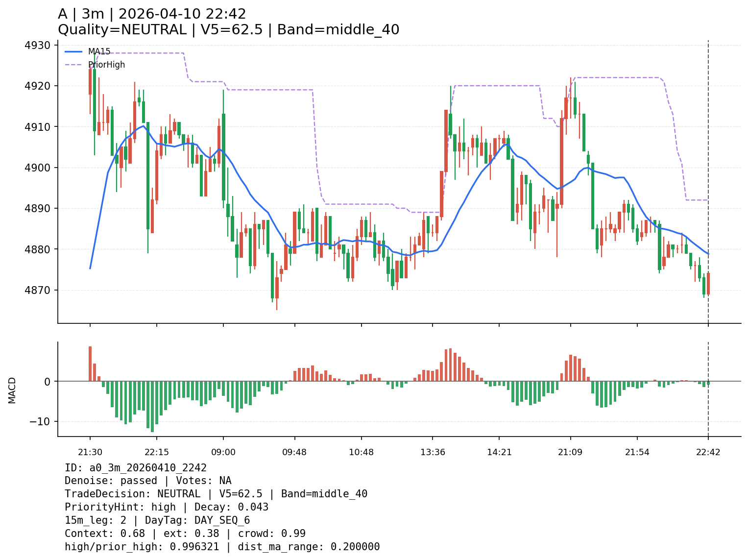Click the 09:00 tick on time axis
The image size is (748, 560).
click(x=223, y=452)
